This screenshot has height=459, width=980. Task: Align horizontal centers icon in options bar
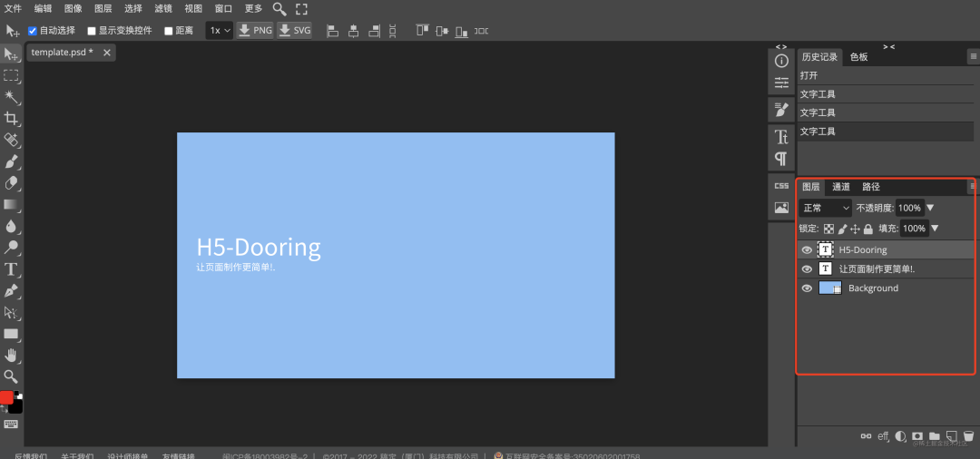354,30
